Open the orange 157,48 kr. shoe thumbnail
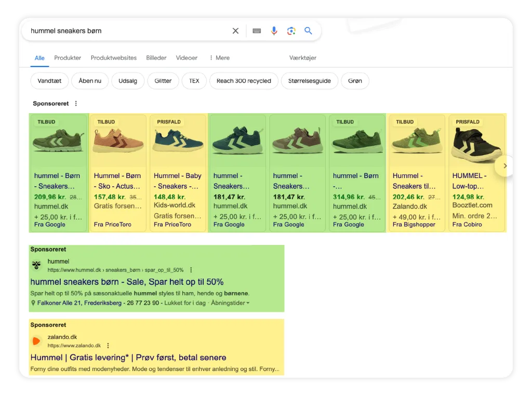 (x=118, y=140)
